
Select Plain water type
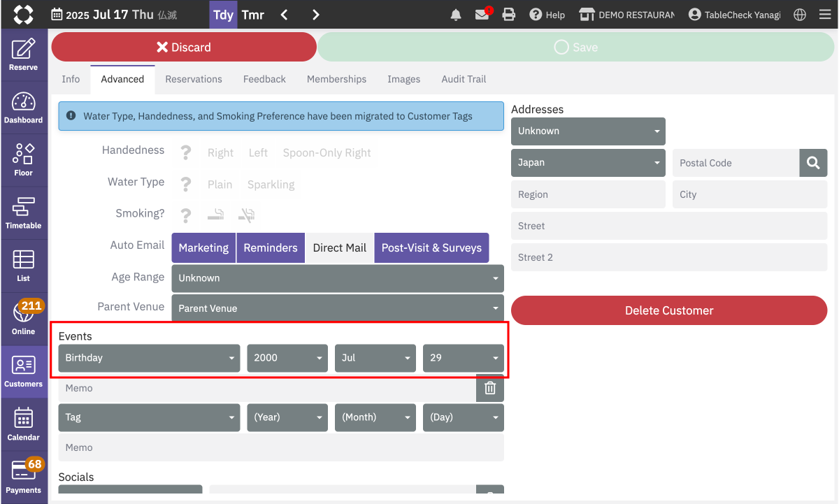tap(220, 185)
